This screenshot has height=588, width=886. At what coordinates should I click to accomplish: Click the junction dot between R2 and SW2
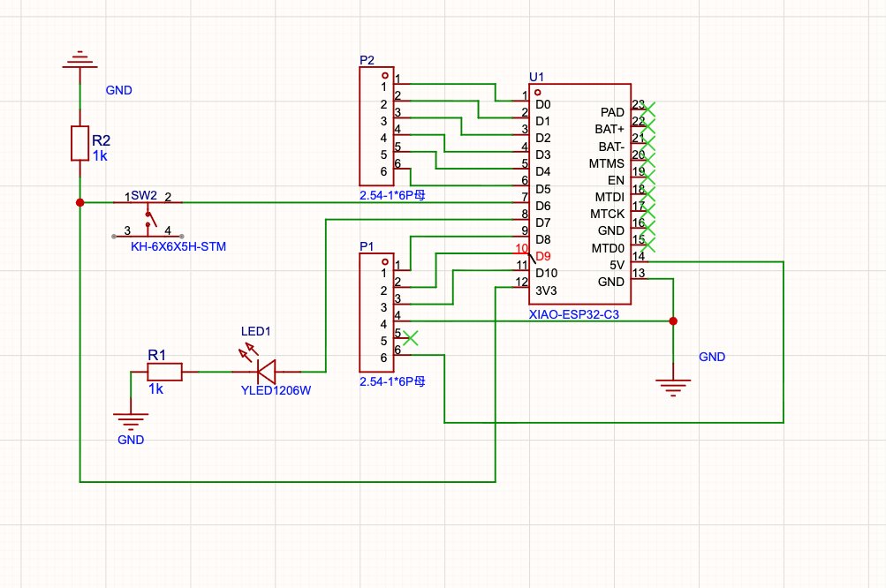tap(80, 202)
